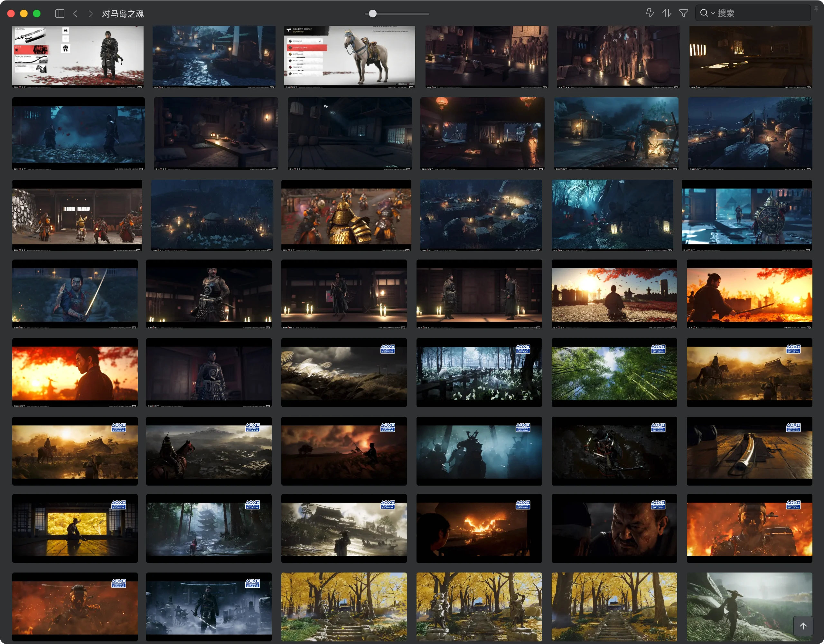
Task: Click the magnifier search icon
Action: click(704, 13)
